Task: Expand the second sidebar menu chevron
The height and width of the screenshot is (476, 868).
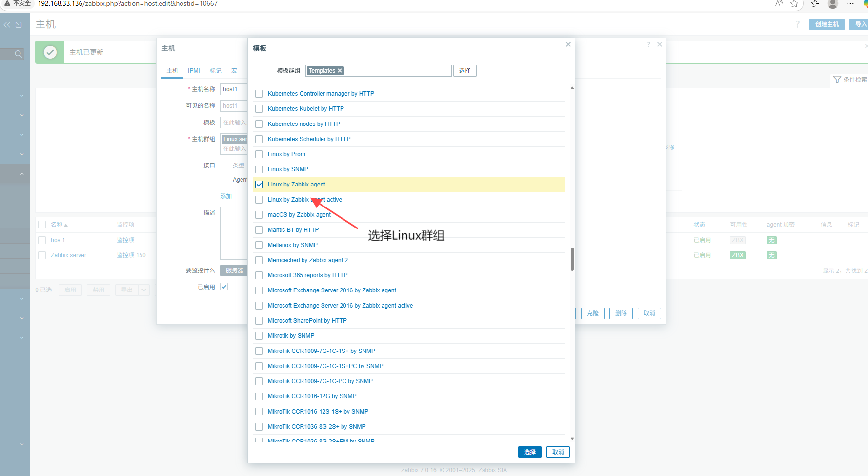Action: 22,115
